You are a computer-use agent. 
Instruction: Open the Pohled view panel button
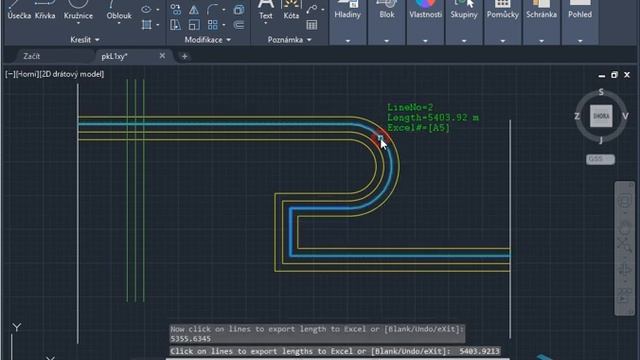point(580,10)
